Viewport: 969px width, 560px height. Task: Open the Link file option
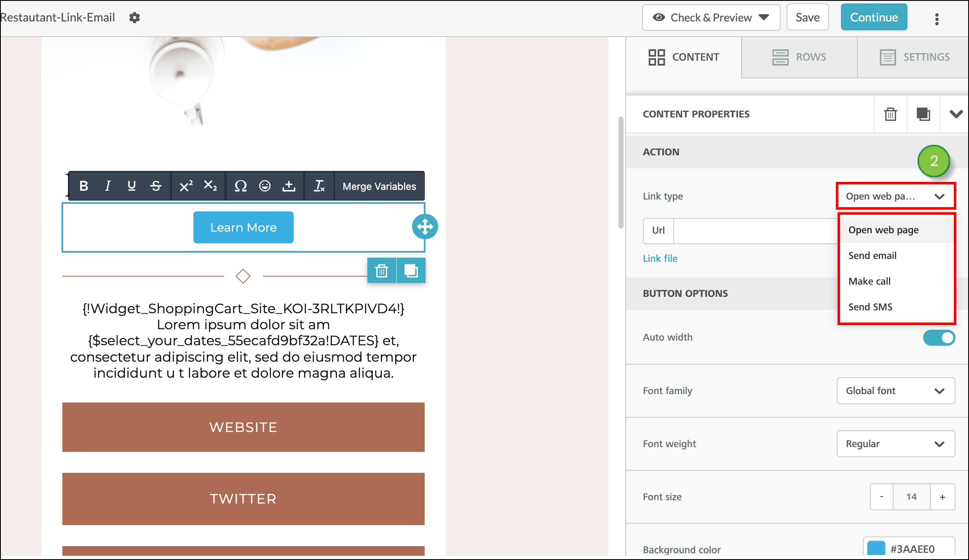(x=660, y=258)
